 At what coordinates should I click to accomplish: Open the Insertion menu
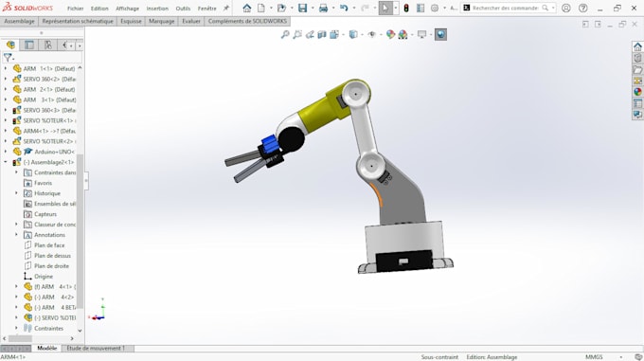tap(157, 9)
